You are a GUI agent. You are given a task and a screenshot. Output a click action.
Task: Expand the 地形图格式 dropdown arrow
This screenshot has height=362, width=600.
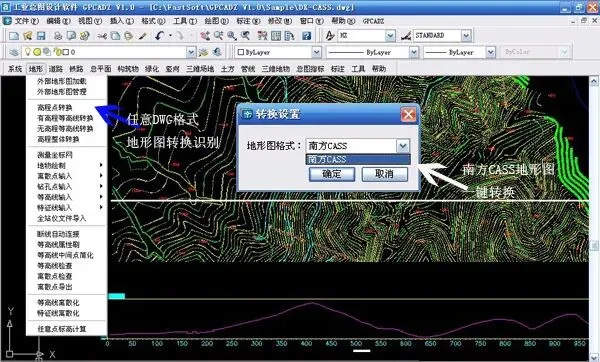pyautogui.click(x=403, y=146)
